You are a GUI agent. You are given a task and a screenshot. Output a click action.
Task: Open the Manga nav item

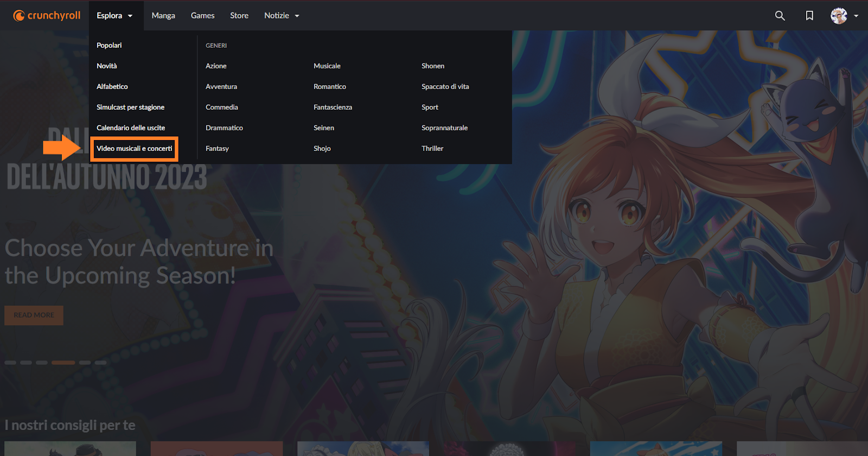coord(163,15)
